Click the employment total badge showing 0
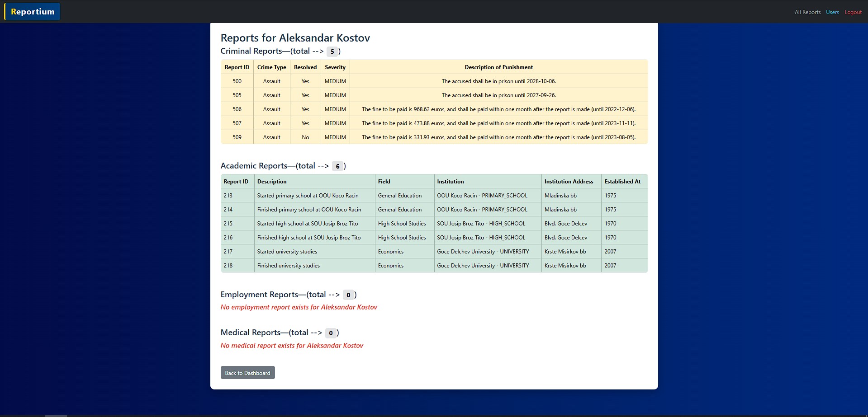 click(x=348, y=295)
